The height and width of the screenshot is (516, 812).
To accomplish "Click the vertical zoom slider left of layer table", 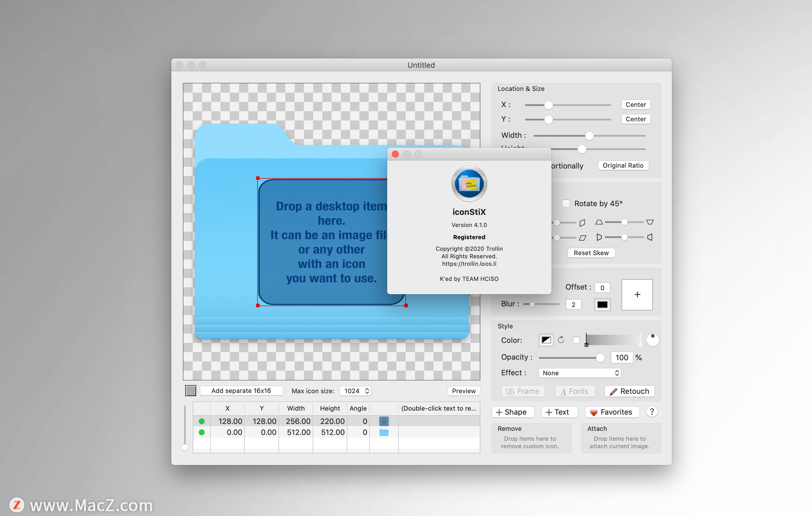I will click(x=185, y=428).
